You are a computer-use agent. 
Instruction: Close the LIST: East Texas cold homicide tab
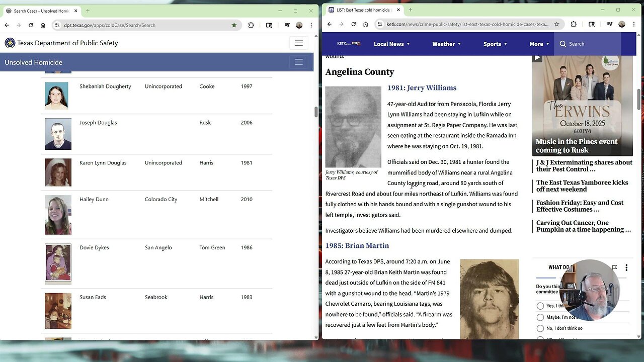398,10
